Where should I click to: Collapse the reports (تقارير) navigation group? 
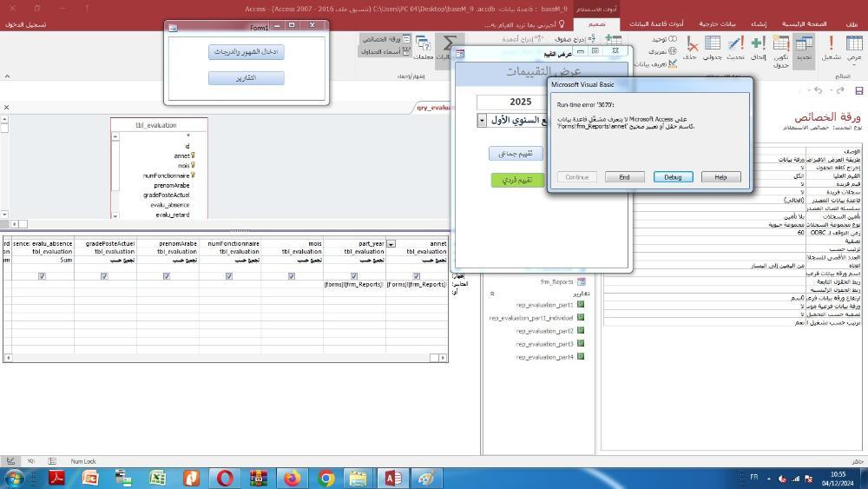click(x=492, y=294)
